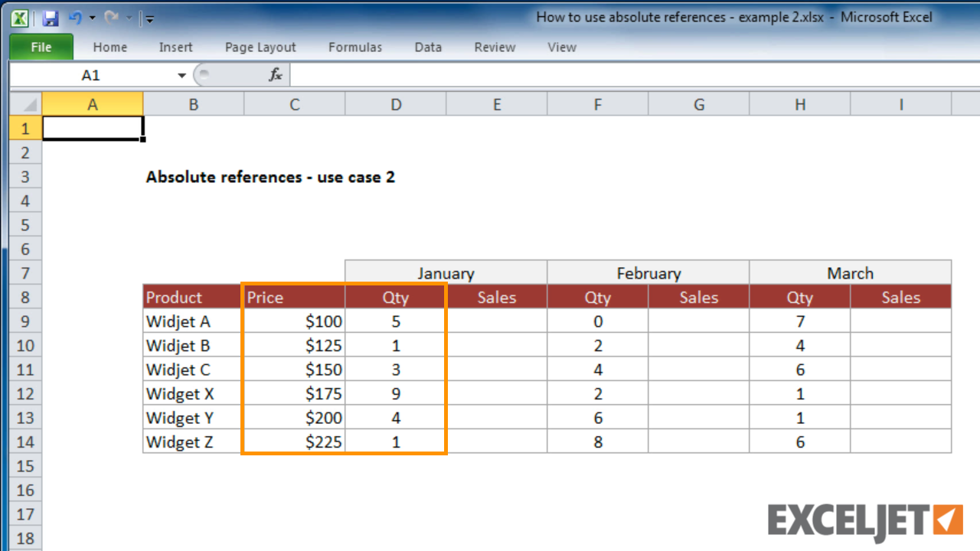Open the Page Layout tab
The width and height of the screenshot is (980, 551).
tap(260, 47)
